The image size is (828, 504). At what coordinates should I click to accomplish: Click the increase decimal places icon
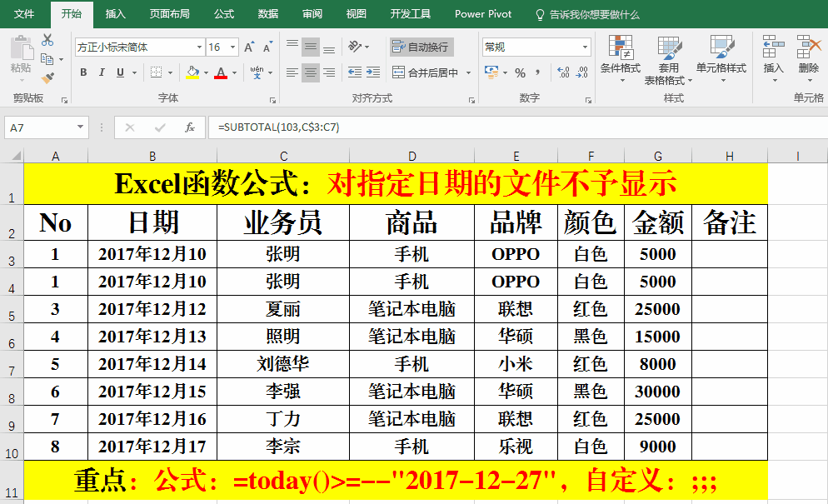564,72
